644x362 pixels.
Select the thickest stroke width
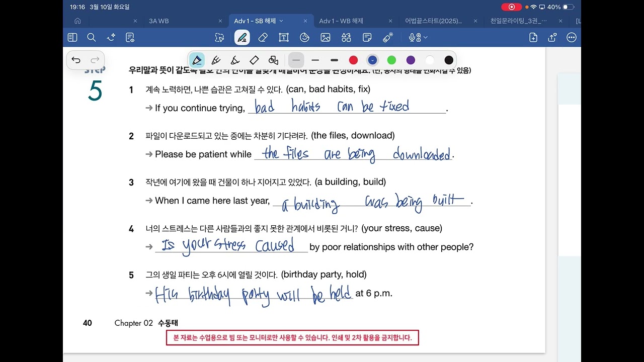(x=335, y=60)
